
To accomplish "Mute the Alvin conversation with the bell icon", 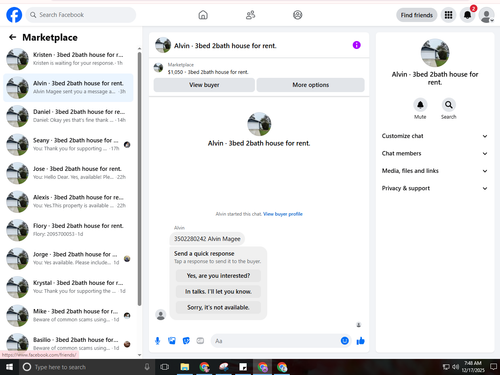I will click(x=420, y=105).
